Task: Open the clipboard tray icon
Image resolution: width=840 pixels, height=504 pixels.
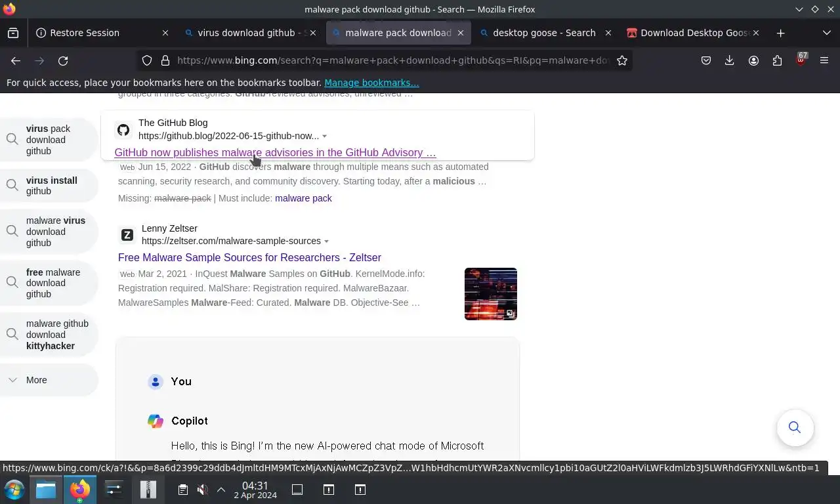Action: pos(183,490)
